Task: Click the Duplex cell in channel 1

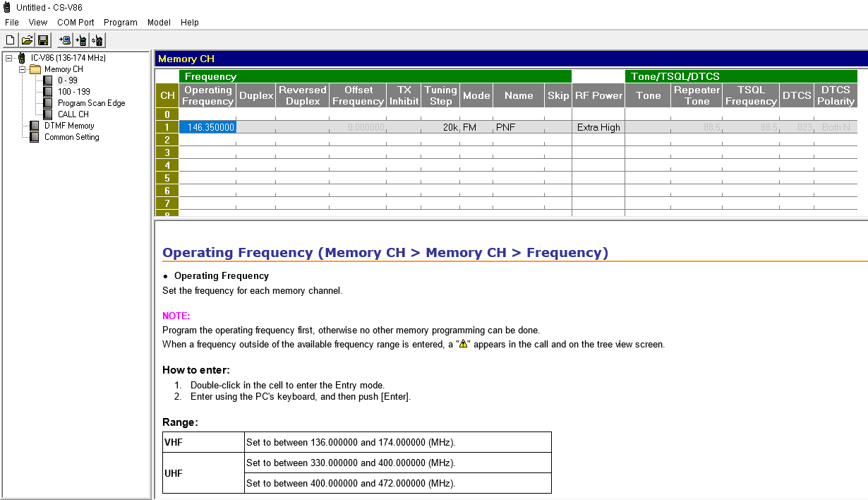Action: (x=256, y=127)
